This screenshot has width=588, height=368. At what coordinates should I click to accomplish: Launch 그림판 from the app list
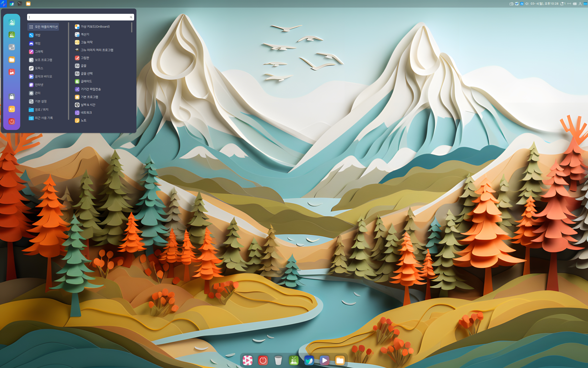pyautogui.click(x=82, y=58)
